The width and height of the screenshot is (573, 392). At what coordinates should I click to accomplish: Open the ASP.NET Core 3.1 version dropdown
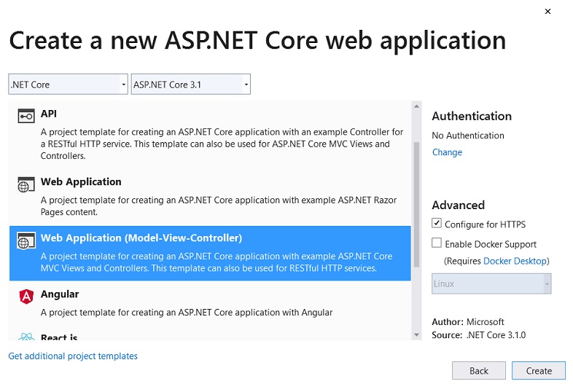[191, 85]
